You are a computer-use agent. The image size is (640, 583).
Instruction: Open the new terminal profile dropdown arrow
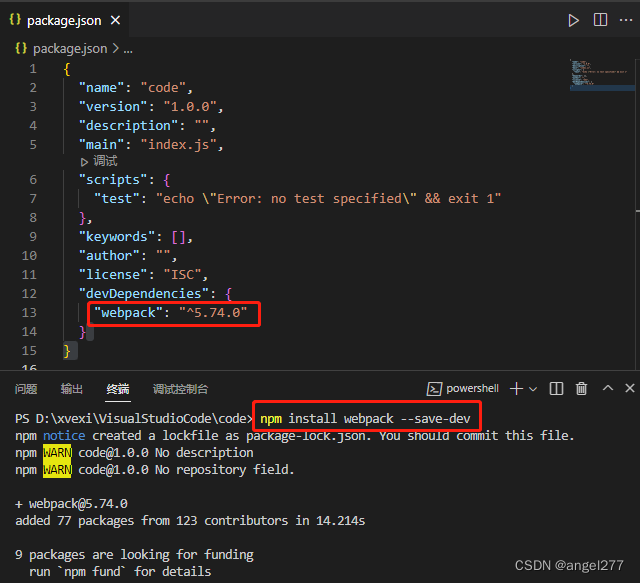(x=533, y=389)
